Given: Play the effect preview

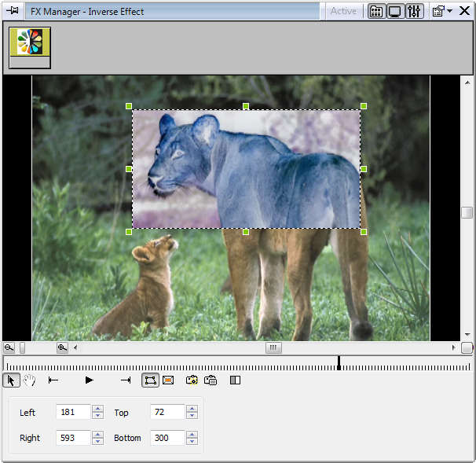Looking at the screenshot, I should coord(89,380).
